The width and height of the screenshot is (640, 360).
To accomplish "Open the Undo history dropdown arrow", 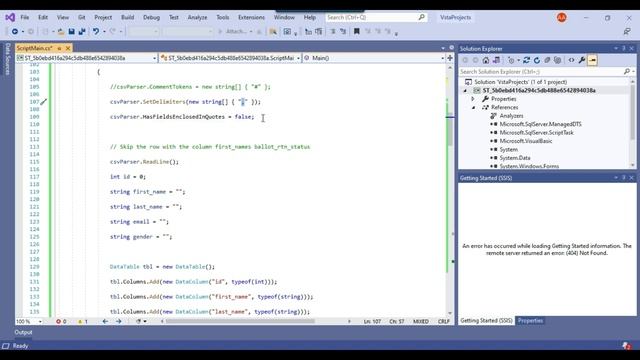I will point(104,31).
